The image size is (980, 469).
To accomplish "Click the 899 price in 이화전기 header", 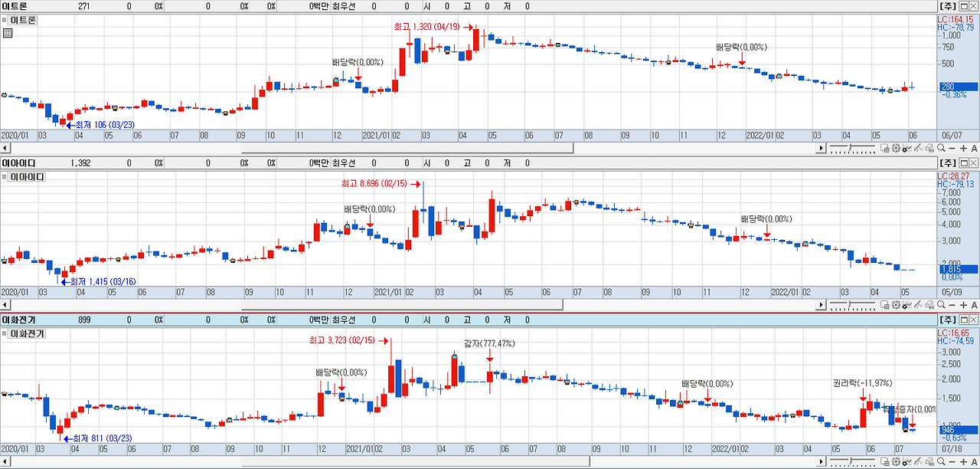I will 85,319.
